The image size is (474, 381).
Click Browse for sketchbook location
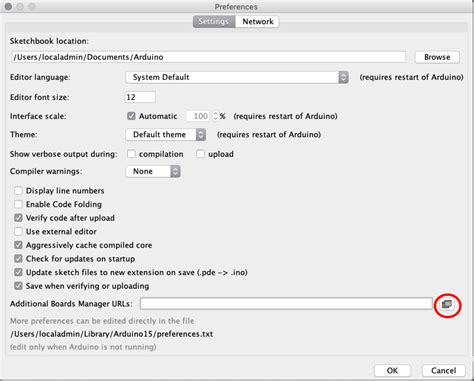[x=437, y=57]
